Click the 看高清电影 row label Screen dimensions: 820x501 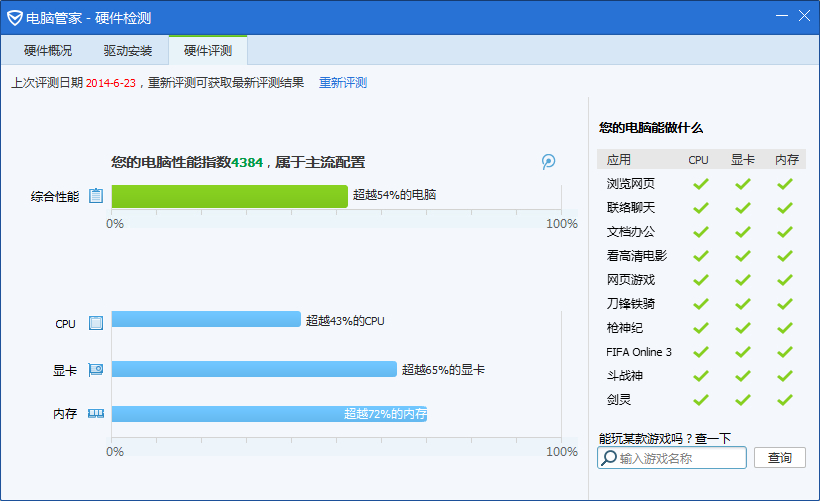[x=637, y=256]
